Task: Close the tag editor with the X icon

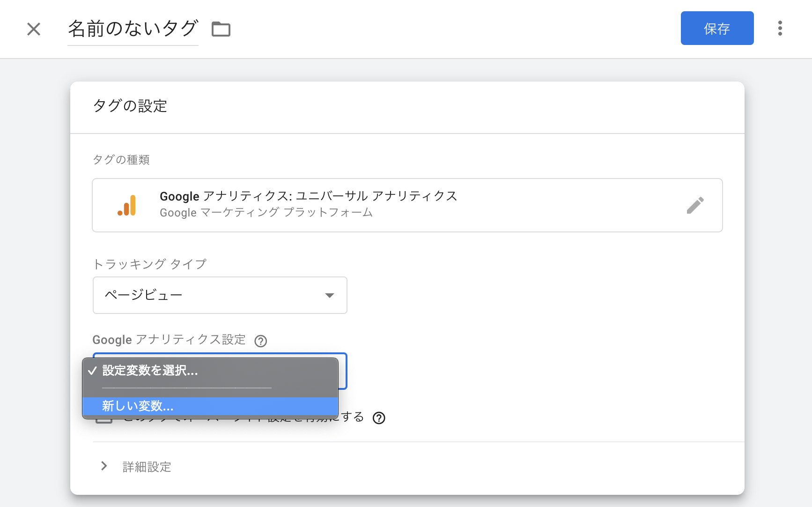Action: [34, 29]
